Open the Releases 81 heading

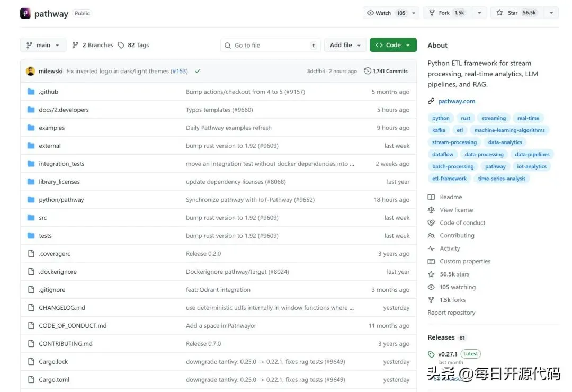click(x=446, y=337)
